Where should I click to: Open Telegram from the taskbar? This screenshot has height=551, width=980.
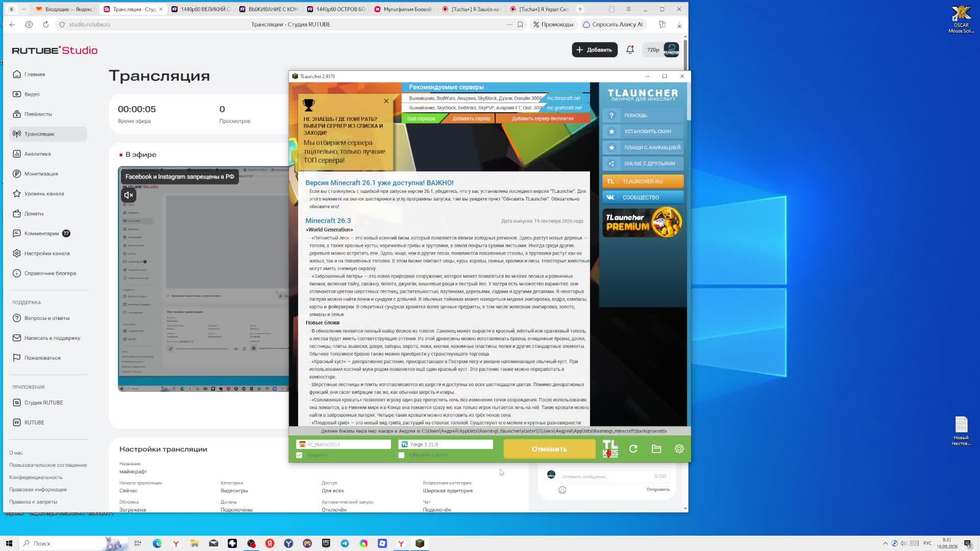pos(345,543)
